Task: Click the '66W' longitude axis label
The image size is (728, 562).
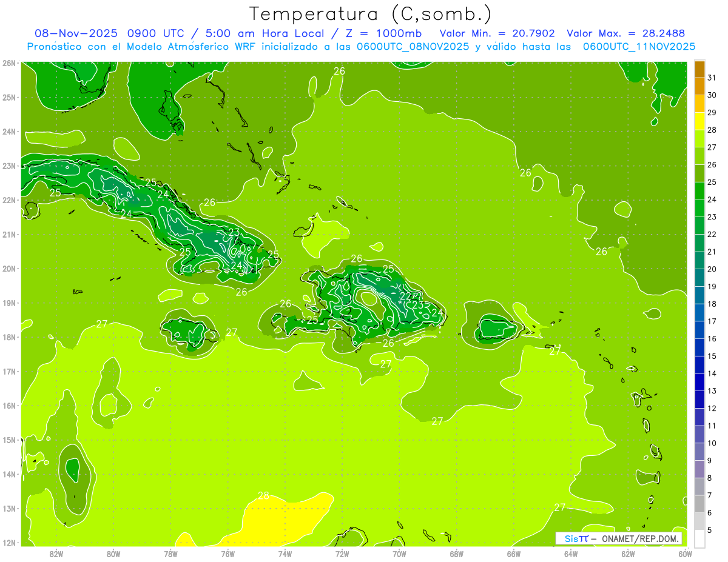Action: pyautogui.click(x=514, y=554)
